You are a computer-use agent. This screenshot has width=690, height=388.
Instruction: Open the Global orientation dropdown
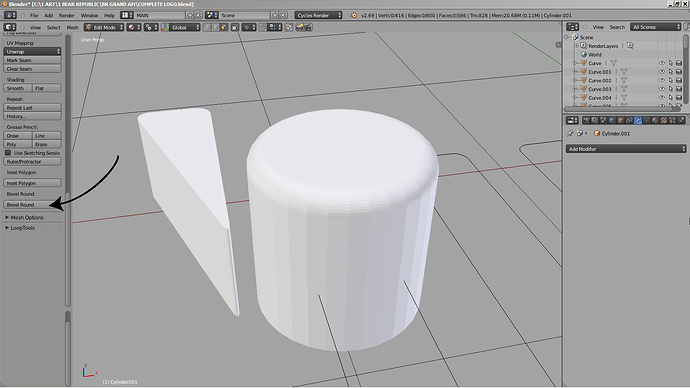coord(185,27)
